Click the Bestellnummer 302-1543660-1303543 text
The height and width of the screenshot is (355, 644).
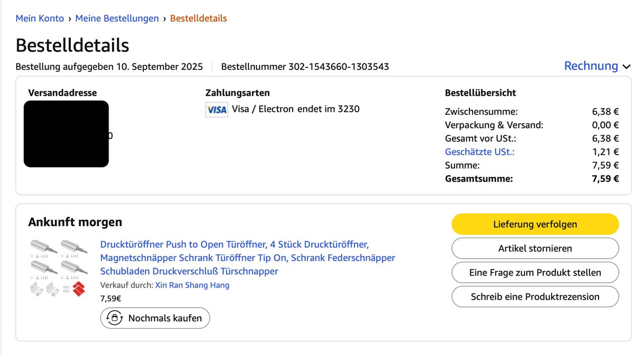pyautogui.click(x=305, y=66)
